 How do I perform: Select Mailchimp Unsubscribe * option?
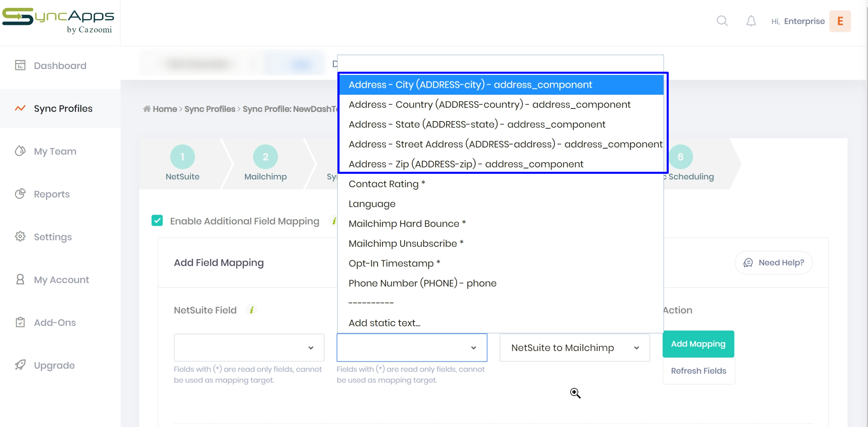tap(500, 244)
